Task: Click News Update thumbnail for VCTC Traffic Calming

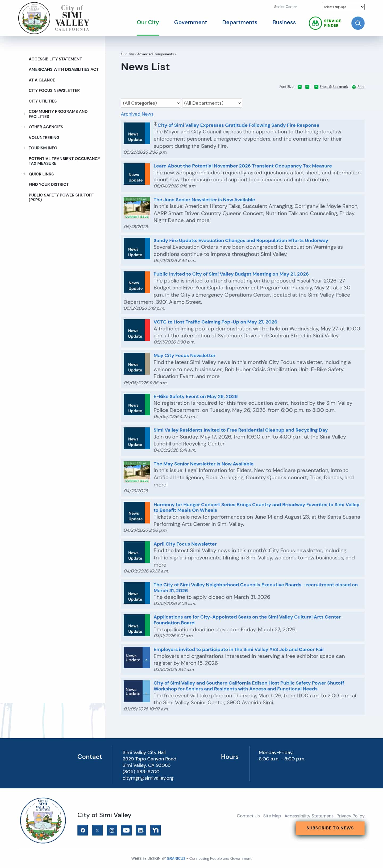Action: point(137,330)
